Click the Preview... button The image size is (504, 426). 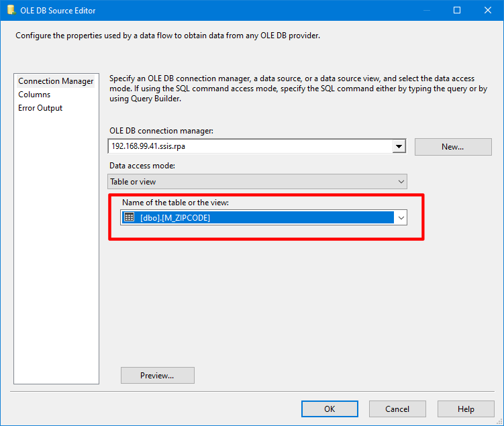click(x=158, y=376)
